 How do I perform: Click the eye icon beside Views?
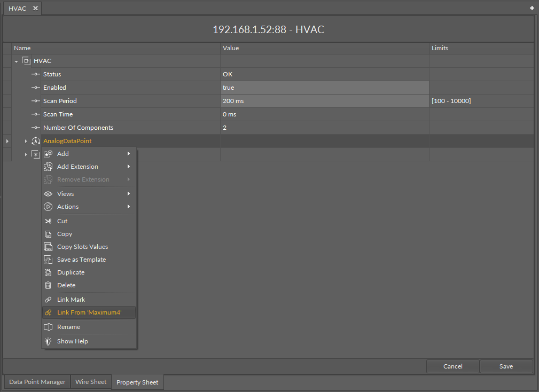(x=48, y=194)
